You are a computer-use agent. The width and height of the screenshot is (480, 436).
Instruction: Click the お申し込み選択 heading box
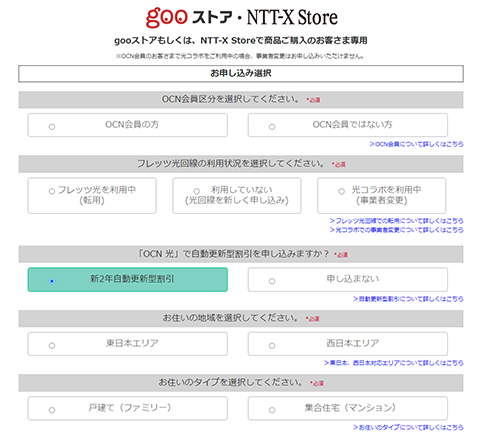[x=241, y=73]
